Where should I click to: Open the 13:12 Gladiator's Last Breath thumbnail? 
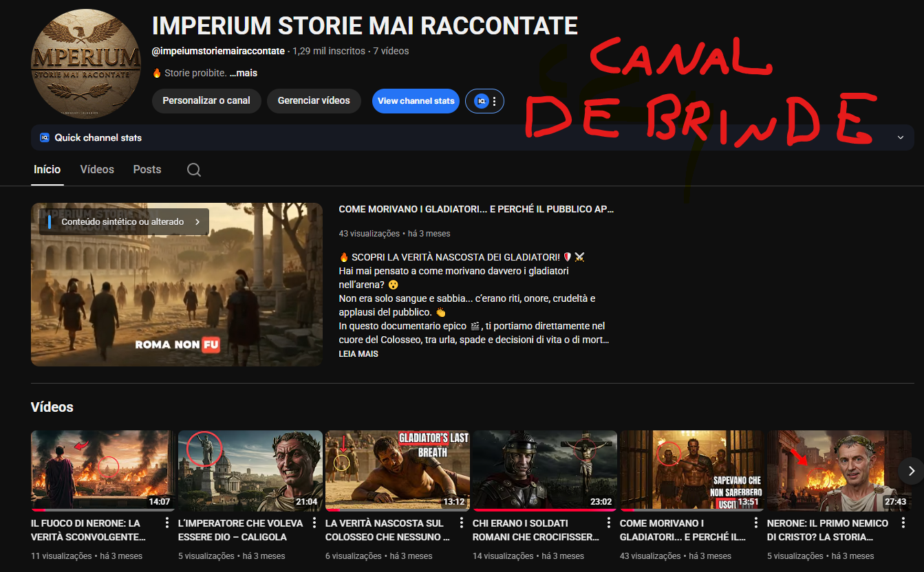(398, 471)
